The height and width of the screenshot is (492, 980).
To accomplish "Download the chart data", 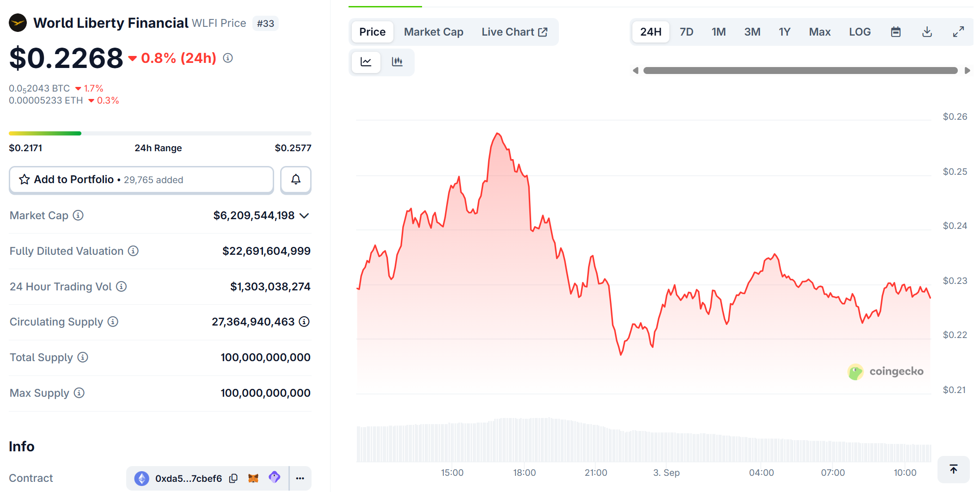I will (927, 32).
